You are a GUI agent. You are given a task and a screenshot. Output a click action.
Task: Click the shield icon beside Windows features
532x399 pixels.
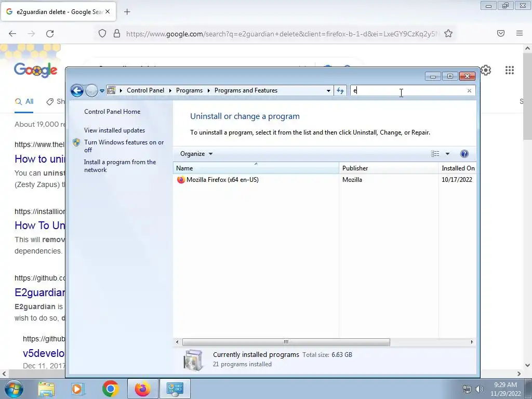77,142
